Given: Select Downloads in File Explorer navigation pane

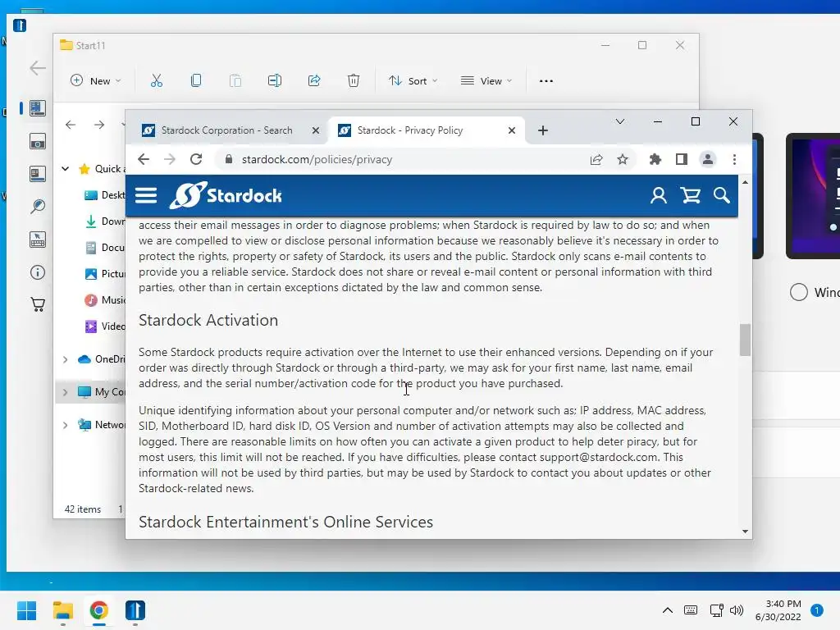Looking at the screenshot, I should tap(105, 221).
